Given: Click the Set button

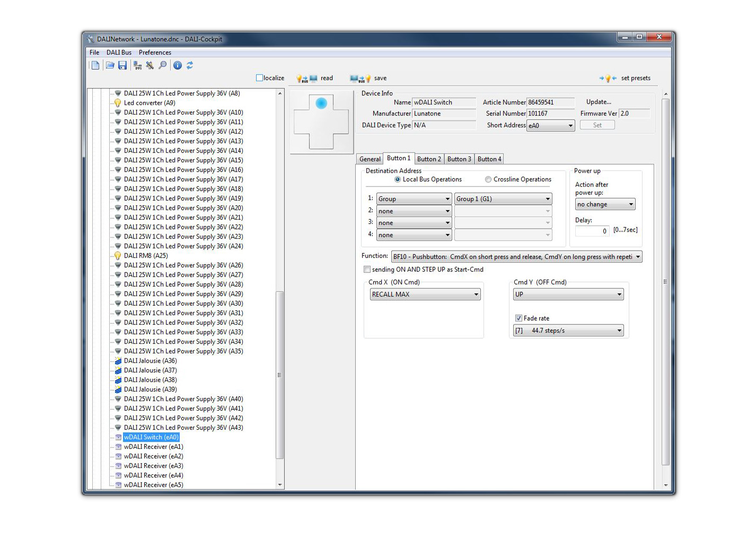Looking at the screenshot, I should [x=597, y=125].
